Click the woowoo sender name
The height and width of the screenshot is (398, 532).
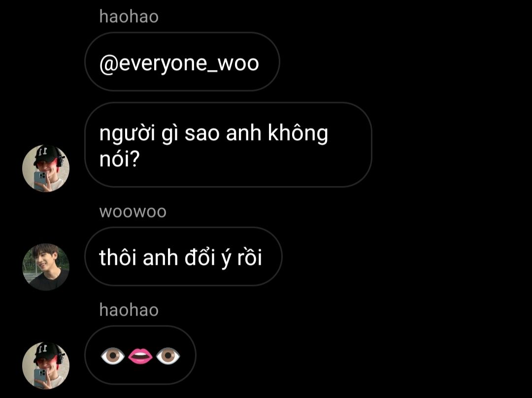(133, 212)
